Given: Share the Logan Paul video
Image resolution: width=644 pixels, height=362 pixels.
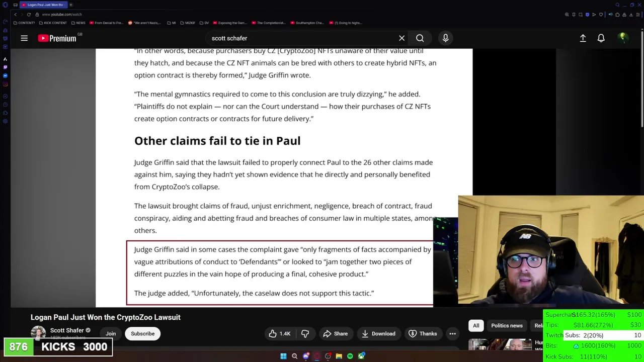Looking at the screenshot, I should coord(336,334).
